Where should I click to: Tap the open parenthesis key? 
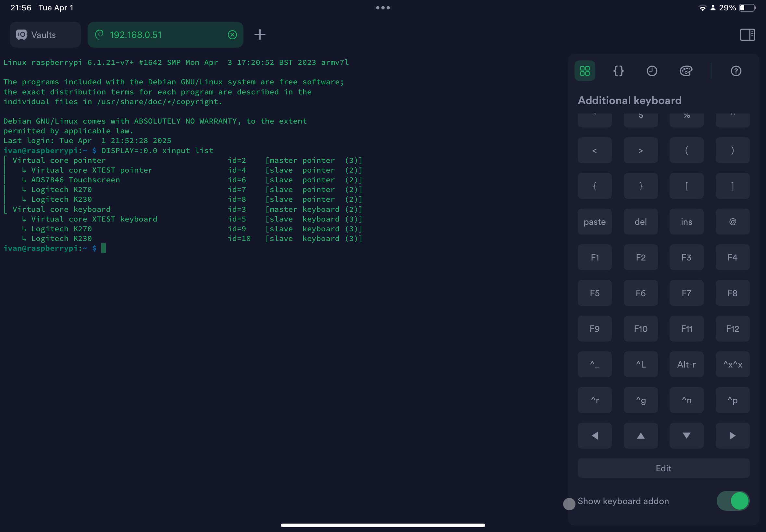pos(686,150)
